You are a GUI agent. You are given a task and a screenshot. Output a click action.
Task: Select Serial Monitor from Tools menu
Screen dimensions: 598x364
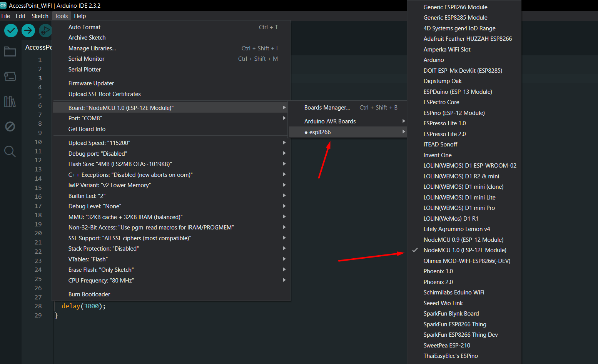tap(87, 59)
